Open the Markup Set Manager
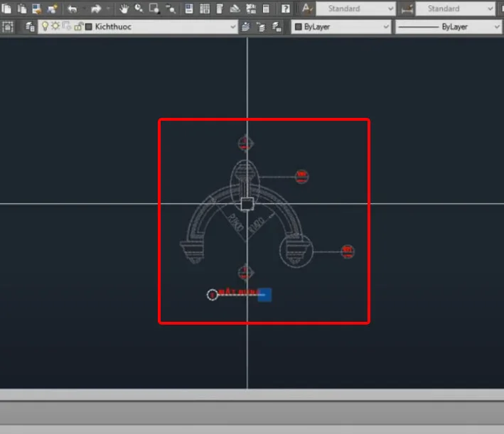504x434 pixels. click(x=251, y=9)
